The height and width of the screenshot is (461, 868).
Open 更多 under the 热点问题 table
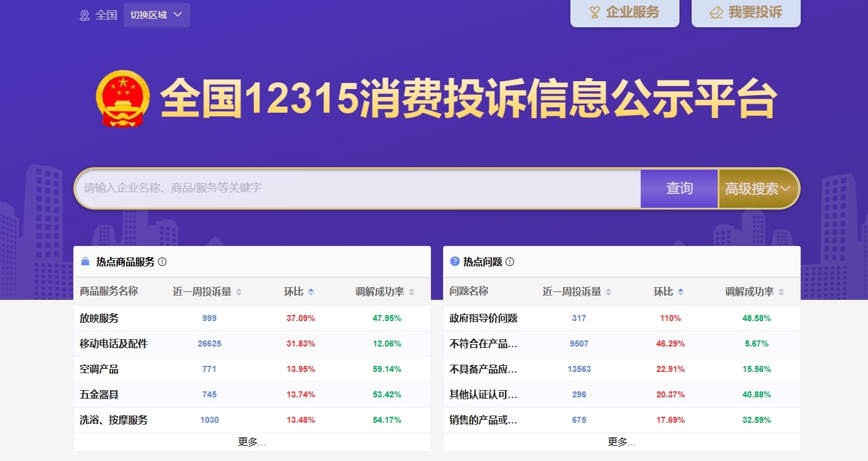pos(621,442)
